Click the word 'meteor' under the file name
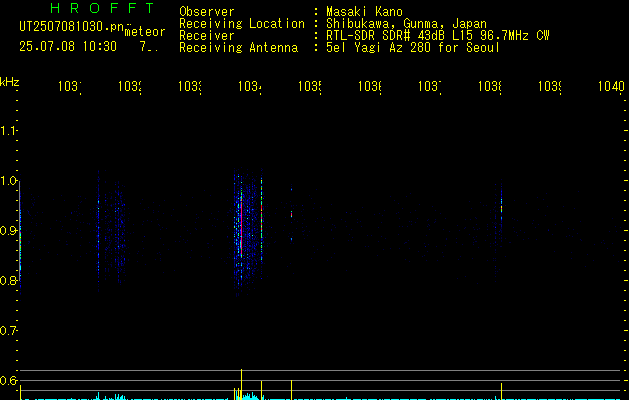The height and width of the screenshot is (400, 629). click(x=145, y=32)
